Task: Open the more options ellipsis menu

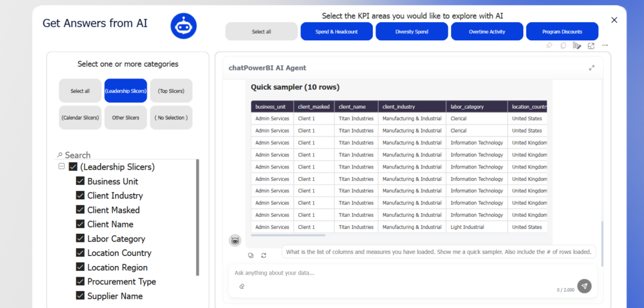Action: pyautogui.click(x=605, y=46)
